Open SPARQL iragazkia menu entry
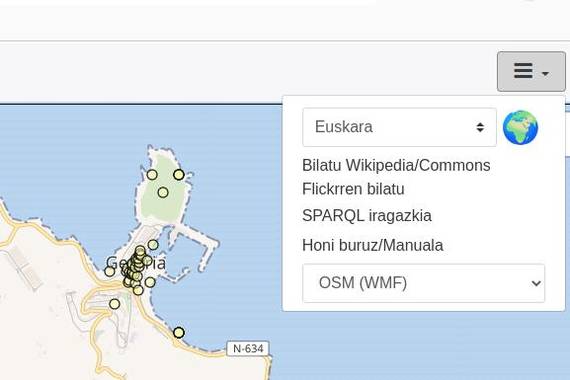Screen dimensions: 570x380 click(367, 216)
